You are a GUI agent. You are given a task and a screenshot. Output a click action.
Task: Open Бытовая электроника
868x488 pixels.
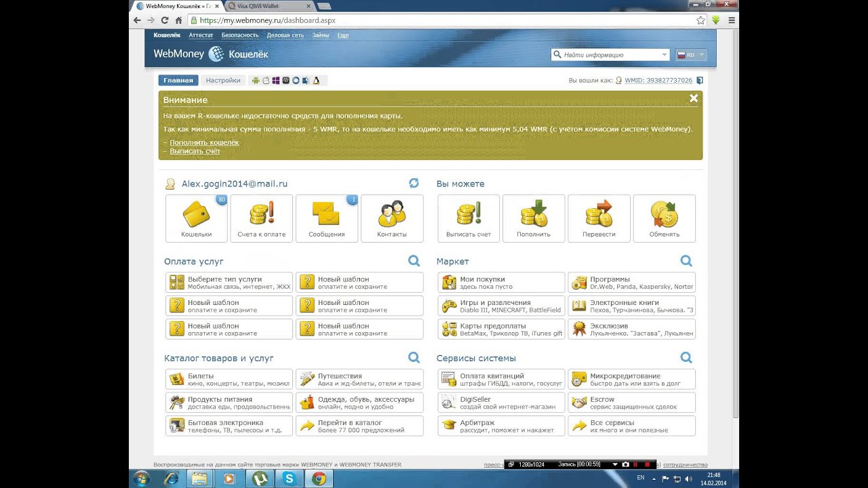tap(229, 426)
